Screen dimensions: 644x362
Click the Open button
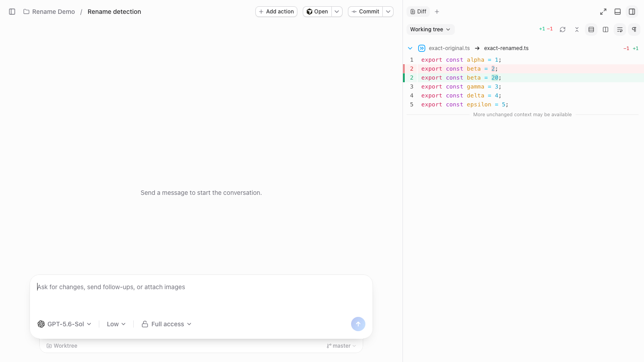coord(317,12)
